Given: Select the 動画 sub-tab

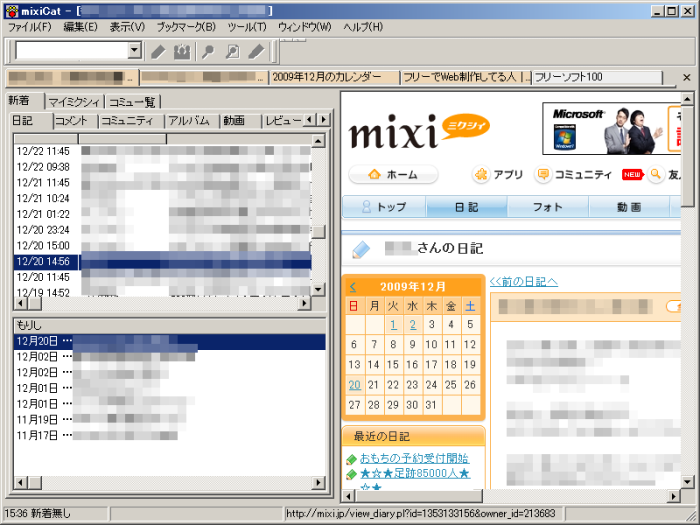Looking at the screenshot, I should coord(240,121).
